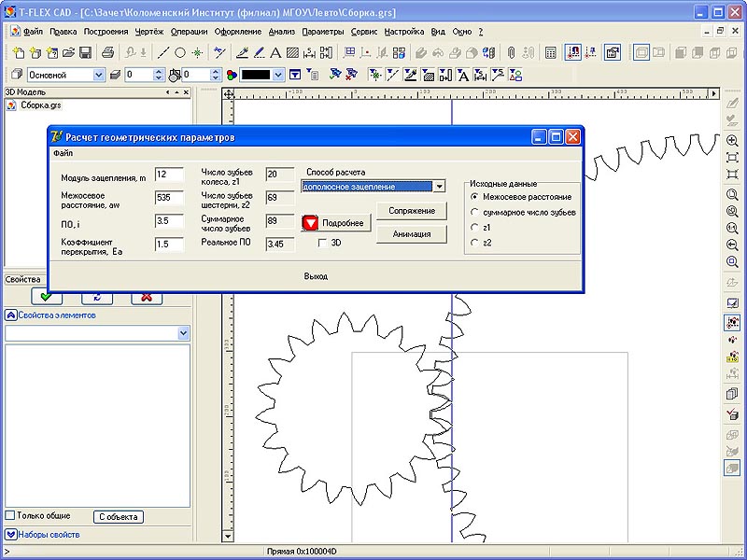Click blue refresh arrows in Properties panel
Image resolution: width=747 pixels, height=560 pixels.
[97, 296]
